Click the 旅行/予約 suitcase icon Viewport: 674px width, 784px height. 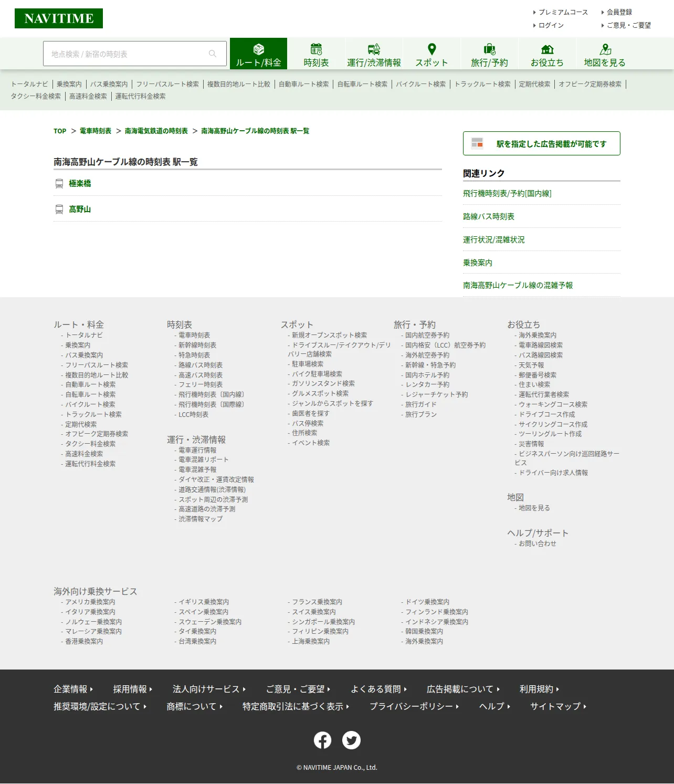click(x=489, y=49)
